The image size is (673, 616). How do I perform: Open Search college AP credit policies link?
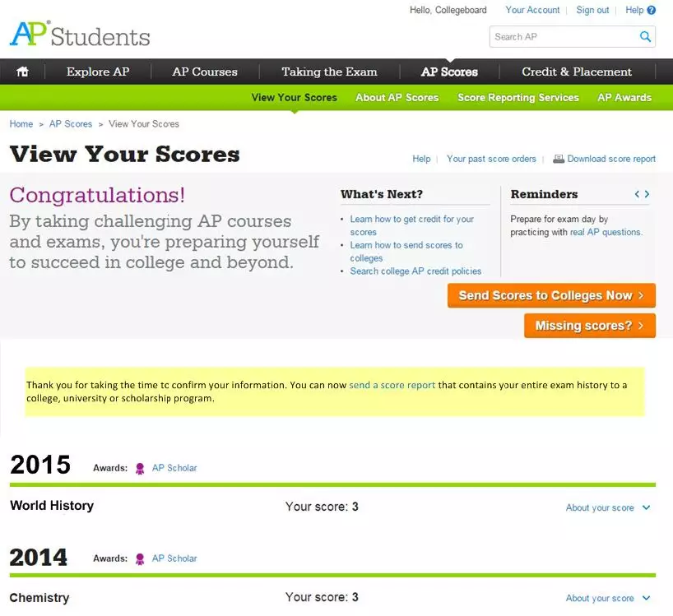point(415,271)
